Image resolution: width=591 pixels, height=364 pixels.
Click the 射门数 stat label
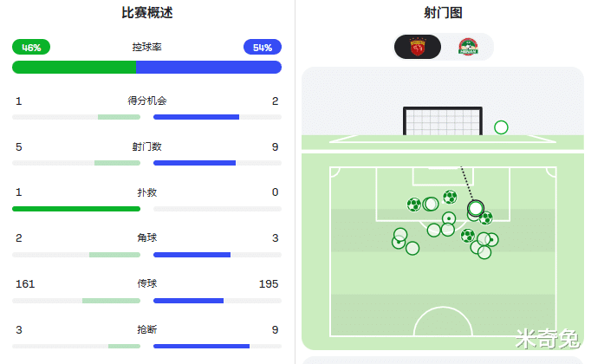tap(147, 146)
